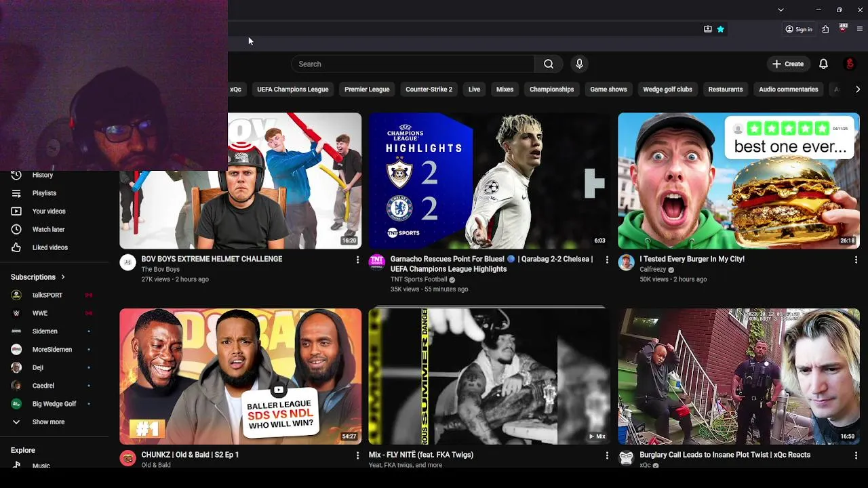Open the tab list dropdown arrow
Viewport: 868px width, 488px height.
(781, 9)
